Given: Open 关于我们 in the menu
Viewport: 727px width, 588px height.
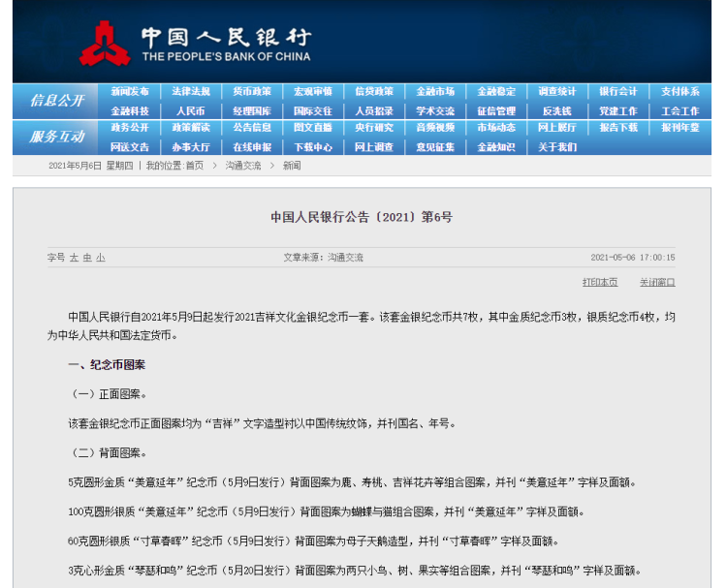Looking at the screenshot, I should pos(556,147).
